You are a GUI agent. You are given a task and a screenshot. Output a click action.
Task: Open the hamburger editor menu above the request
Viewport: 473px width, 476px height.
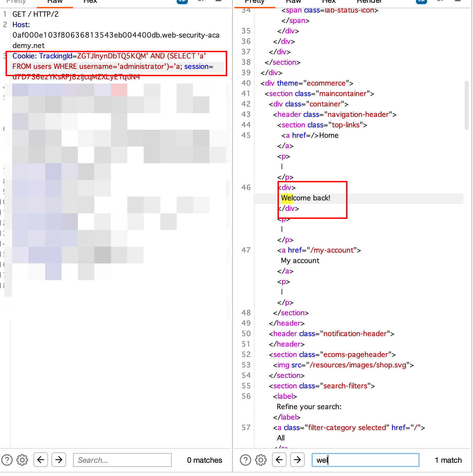click(218, 1)
